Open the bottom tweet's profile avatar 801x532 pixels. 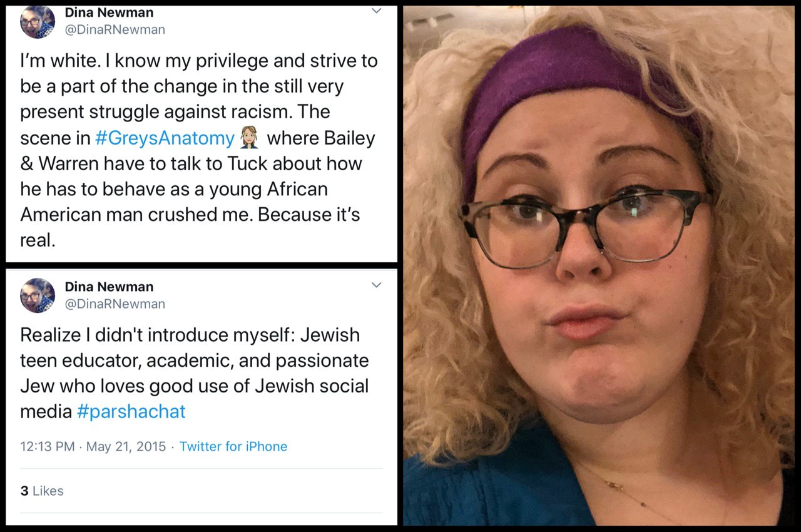[x=38, y=295]
